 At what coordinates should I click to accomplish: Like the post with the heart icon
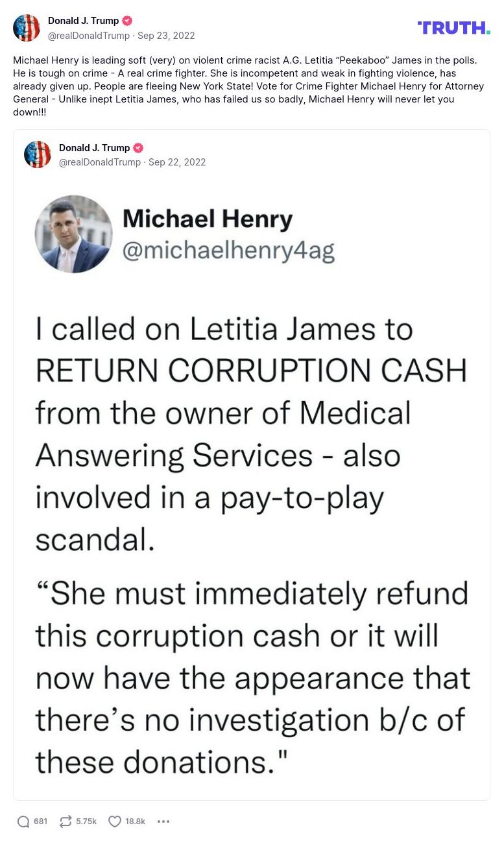coord(115,822)
